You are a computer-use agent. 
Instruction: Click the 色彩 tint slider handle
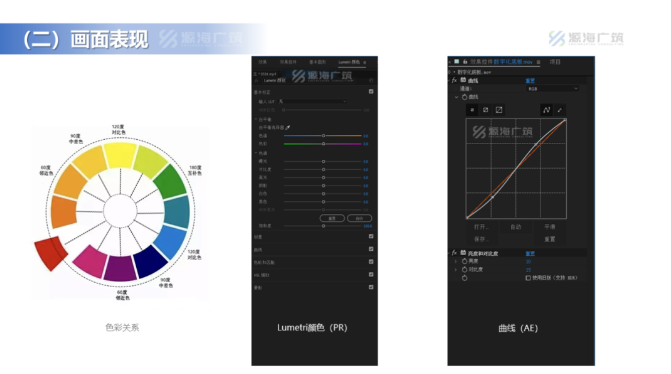click(324, 144)
